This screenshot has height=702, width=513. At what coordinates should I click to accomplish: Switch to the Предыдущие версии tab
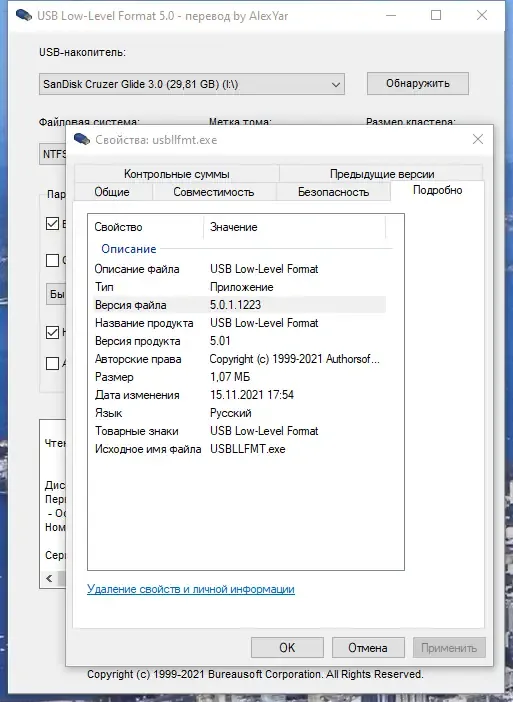tap(382, 174)
